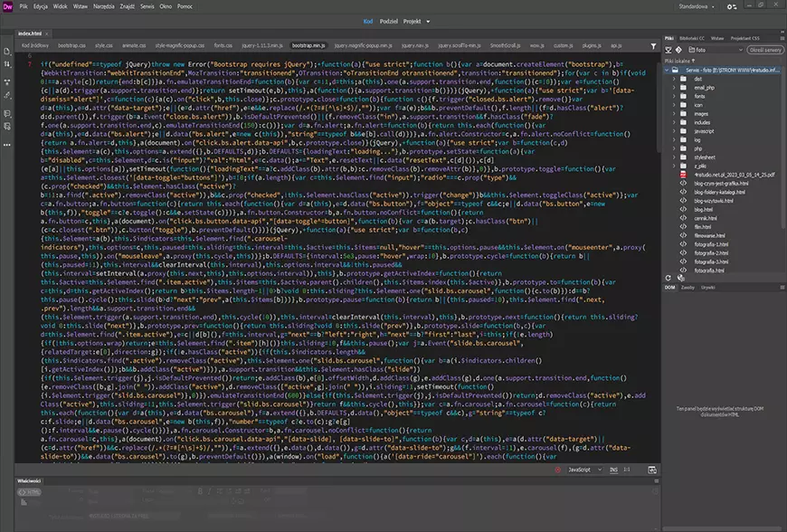Click the red error indicator in status bar
Screen dimensions: 787x532
pyautogui.click(x=557, y=470)
